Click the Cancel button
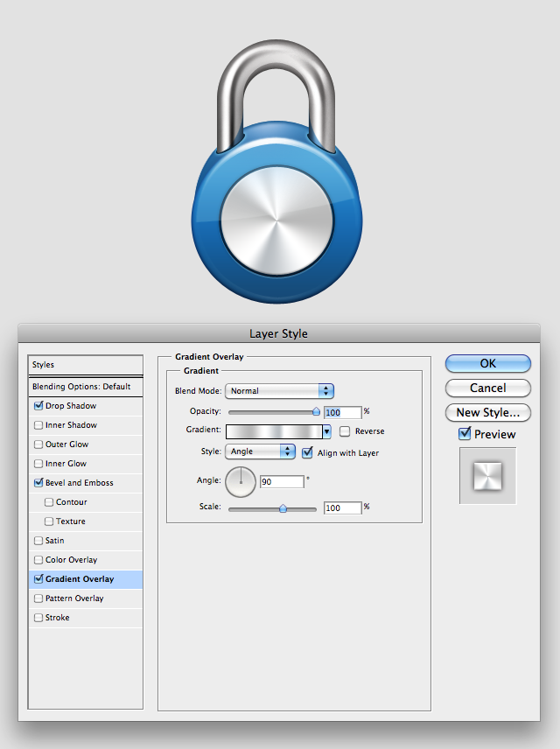Screen dimensions: 560x749 pos(488,388)
